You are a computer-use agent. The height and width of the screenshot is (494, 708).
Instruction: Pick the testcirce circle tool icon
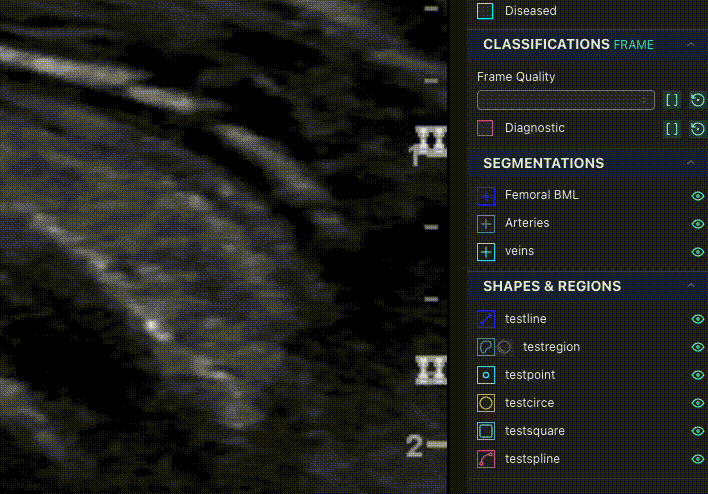coord(486,403)
